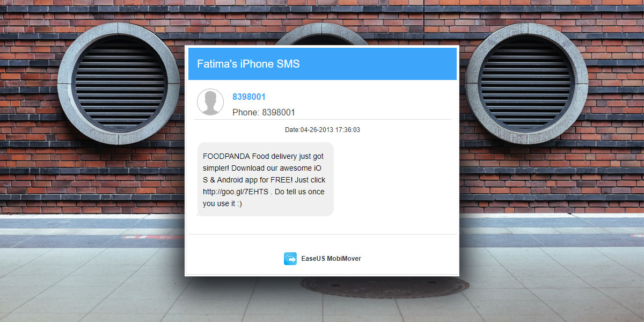
Task: Click the gray SMS message bubble tail
Action: click(x=199, y=214)
